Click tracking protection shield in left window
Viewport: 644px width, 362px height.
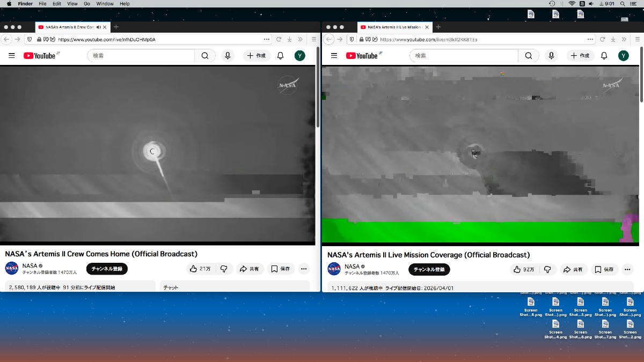[29, 39]
